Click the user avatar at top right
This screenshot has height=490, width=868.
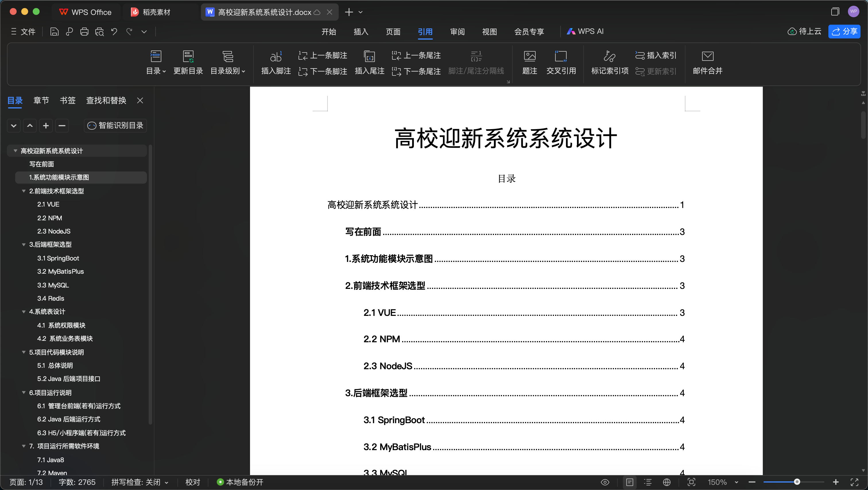click(x=853, y=11)
